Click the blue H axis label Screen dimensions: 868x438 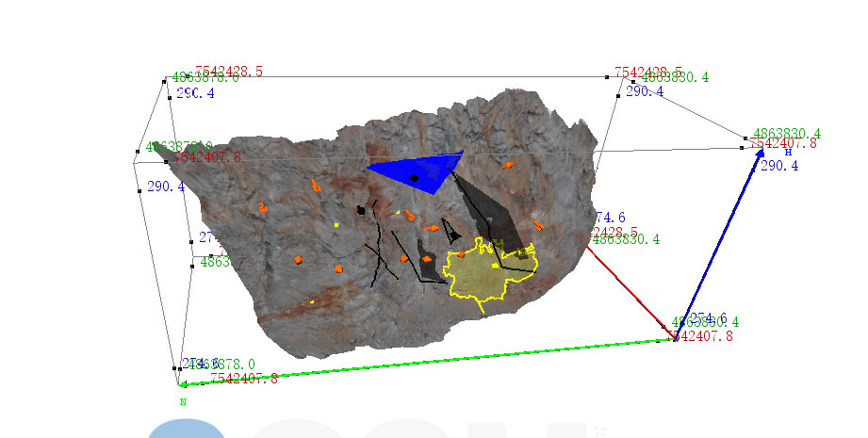[x=788, y=152]
